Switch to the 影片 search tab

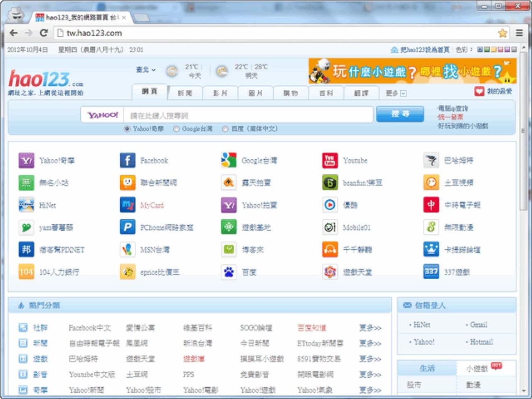point(220,93)
